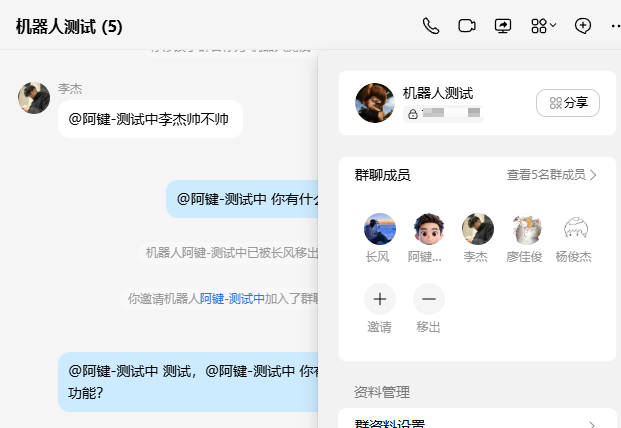Click the group avatar in the info card
The image size is (621, 428).
click(375, 103)
